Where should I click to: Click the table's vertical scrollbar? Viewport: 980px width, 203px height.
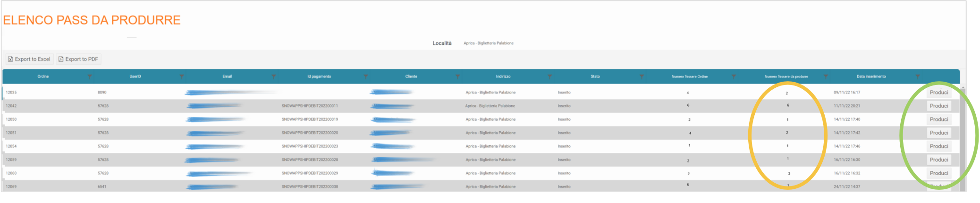(x=963, y=137)
